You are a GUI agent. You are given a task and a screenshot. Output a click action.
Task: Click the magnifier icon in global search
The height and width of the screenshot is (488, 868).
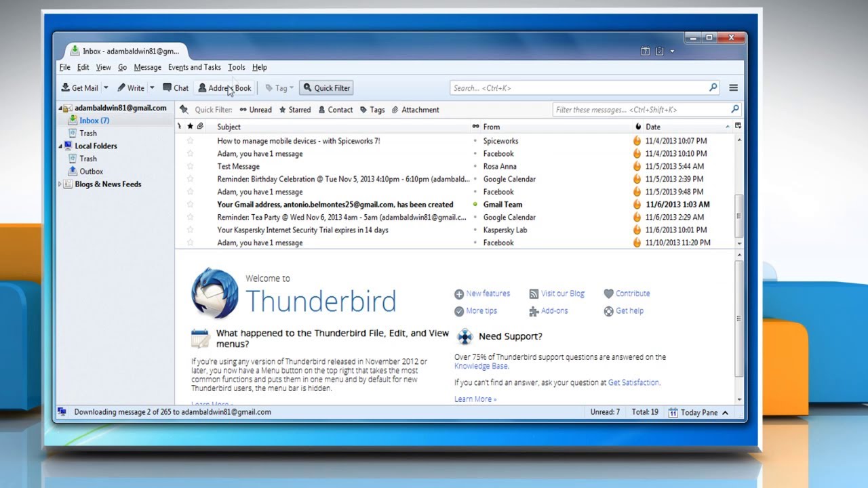pyautogui.click(x=713, y=87)
